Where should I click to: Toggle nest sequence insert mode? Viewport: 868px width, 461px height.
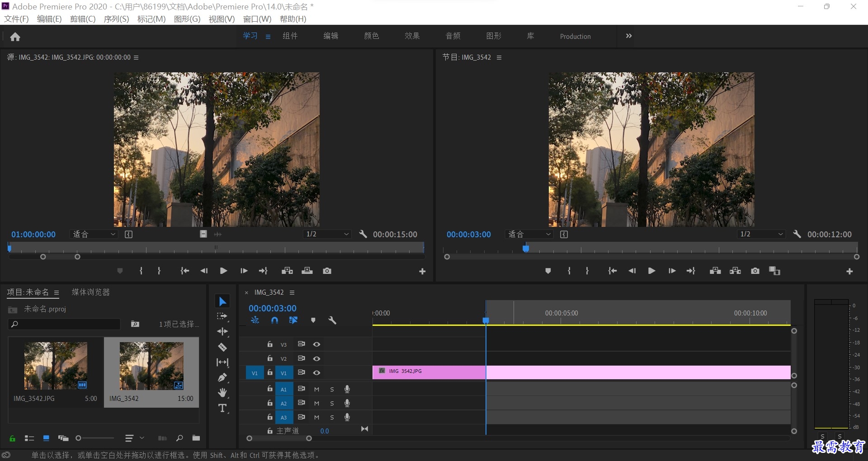coord(255,320)
